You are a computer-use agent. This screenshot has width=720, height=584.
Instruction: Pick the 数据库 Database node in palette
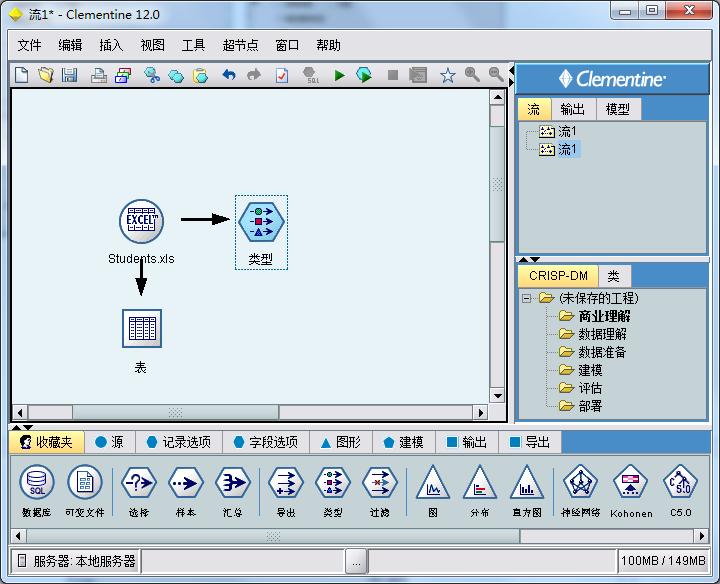(x=37, y=483)
